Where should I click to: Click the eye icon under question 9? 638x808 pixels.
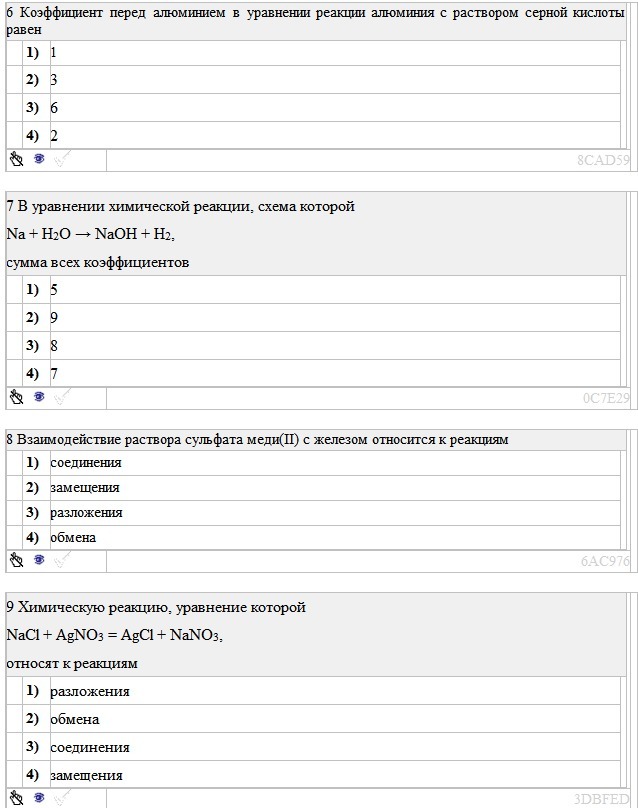click(39, 798)
